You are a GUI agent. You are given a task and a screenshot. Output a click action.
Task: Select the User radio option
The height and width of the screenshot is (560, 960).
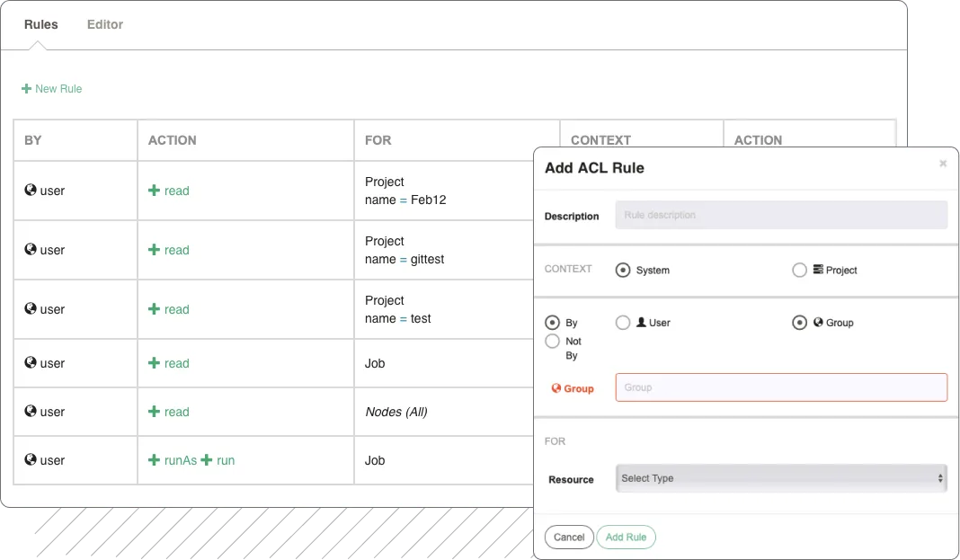(x=623, y=323)
